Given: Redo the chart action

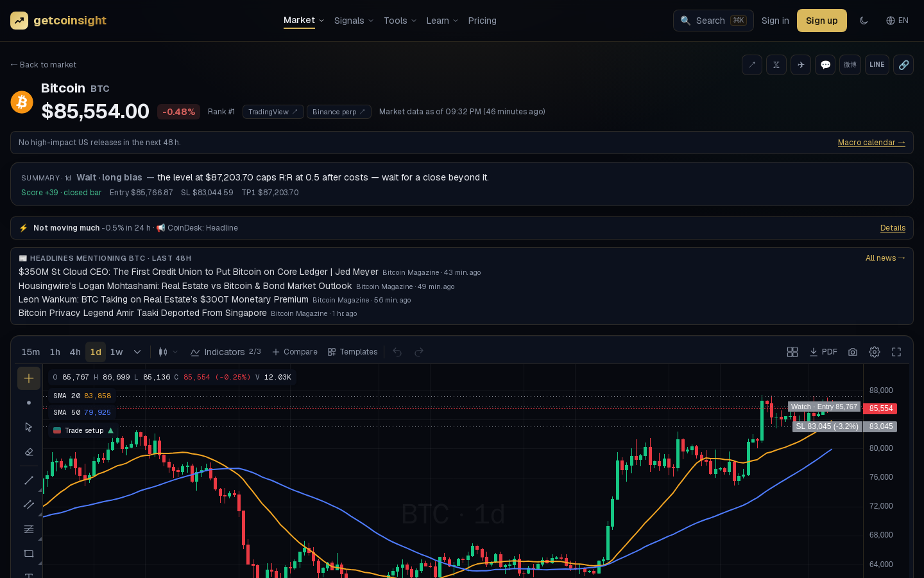Looking at the screenshot, I should click(419, 352).
